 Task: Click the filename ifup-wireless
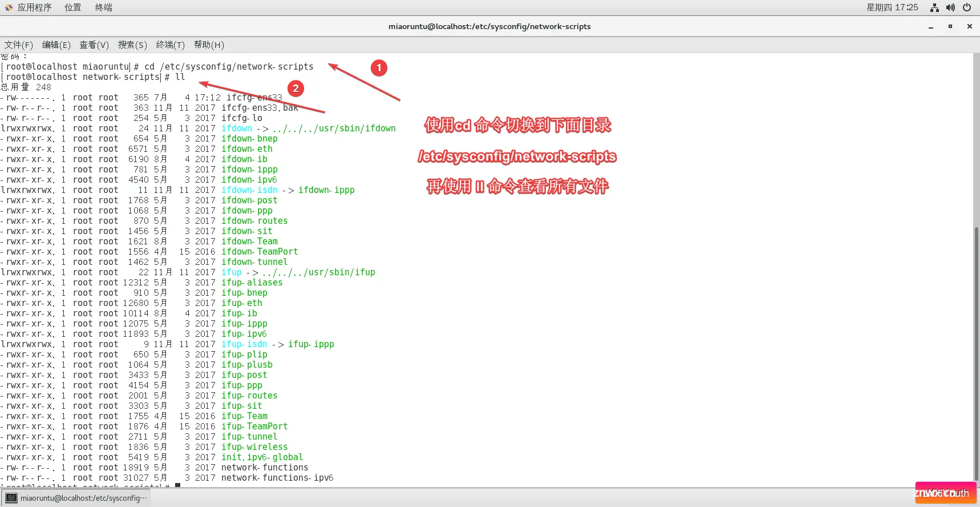pos(254,447)
